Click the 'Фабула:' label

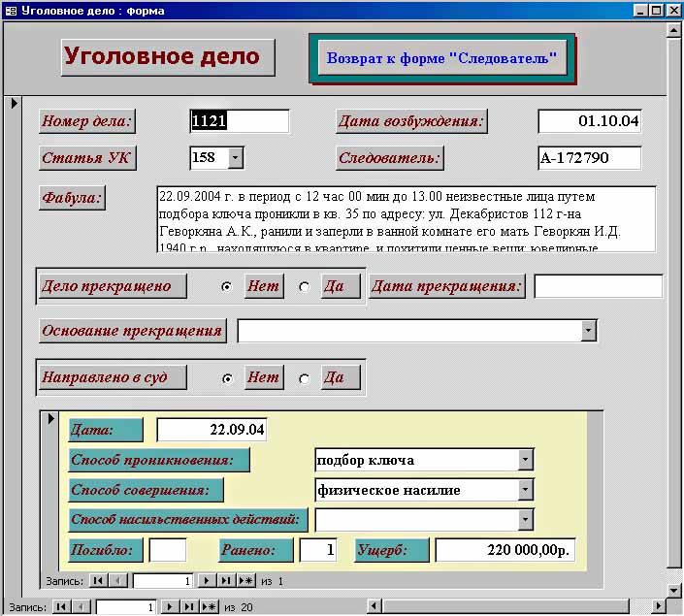pyautogui.click(x=72, y=198)
